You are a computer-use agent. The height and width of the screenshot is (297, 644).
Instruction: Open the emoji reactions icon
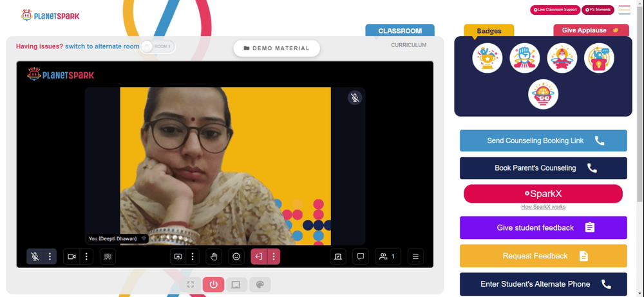[x=236, y=257]
